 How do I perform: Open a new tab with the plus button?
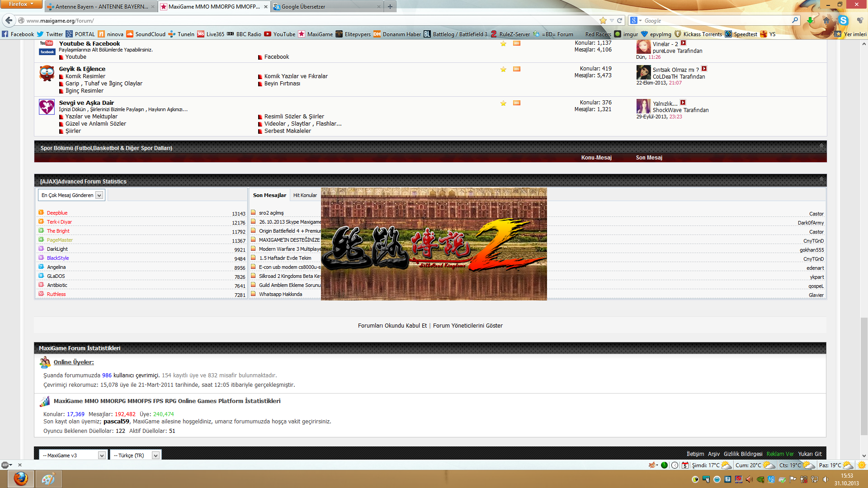pyautogui.click(x=390, y=6)
